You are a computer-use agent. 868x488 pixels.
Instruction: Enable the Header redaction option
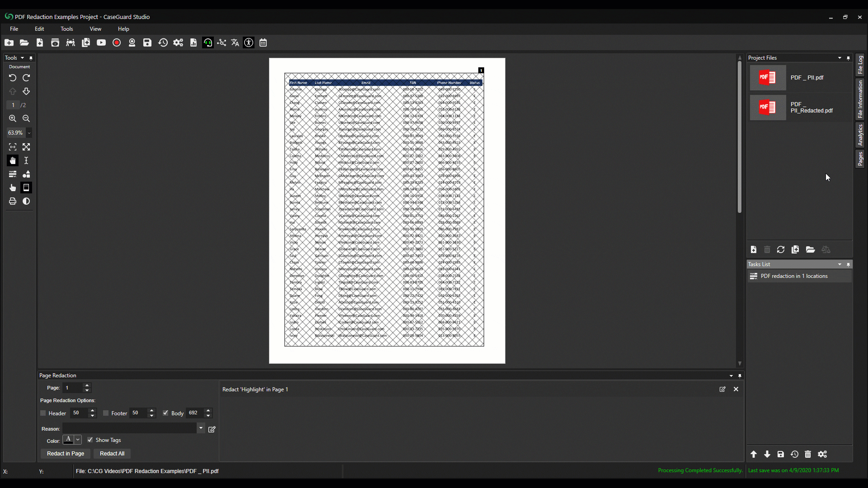point(44,413)
